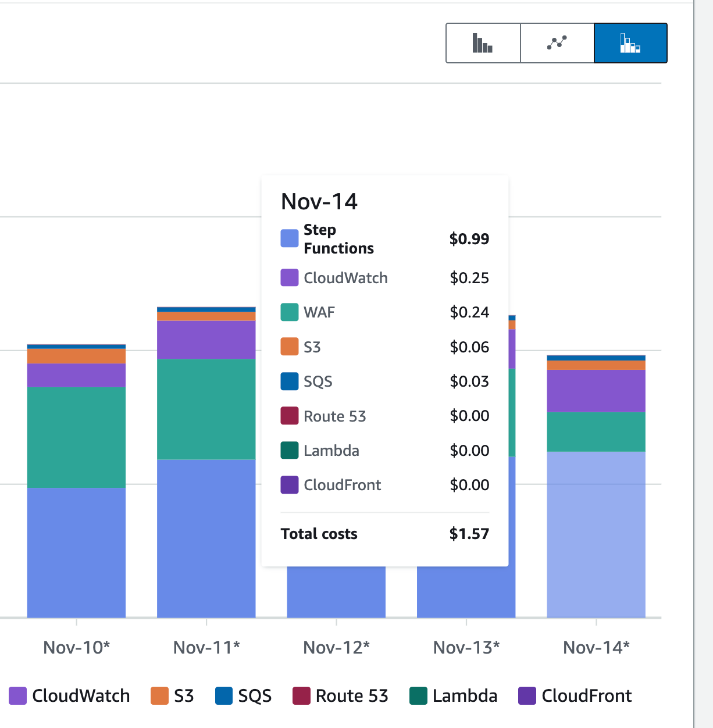Click the Nov-14 CloudWatch purple segment
The image size is (713, 728).
click(x=596, y=391)
